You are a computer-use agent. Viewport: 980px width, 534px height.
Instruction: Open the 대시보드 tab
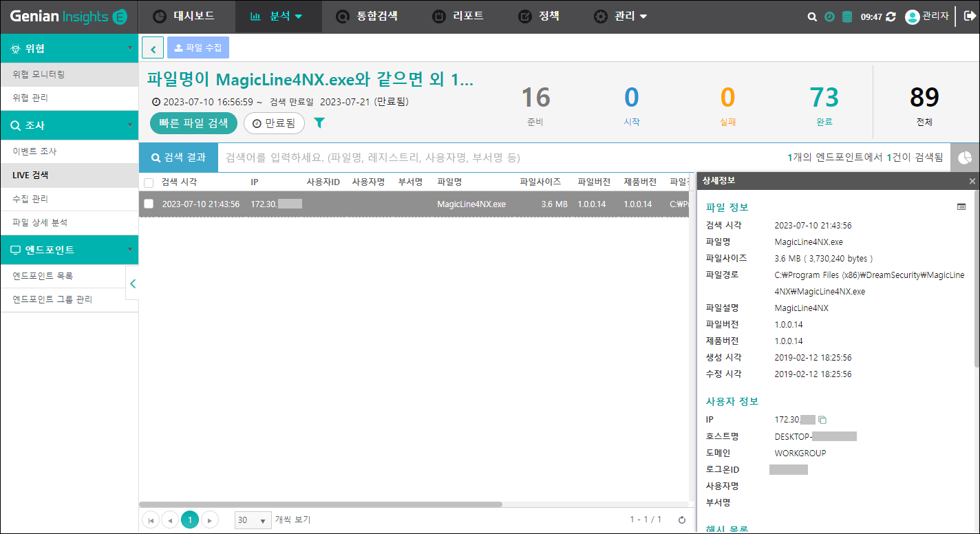[x=183, y=17]
